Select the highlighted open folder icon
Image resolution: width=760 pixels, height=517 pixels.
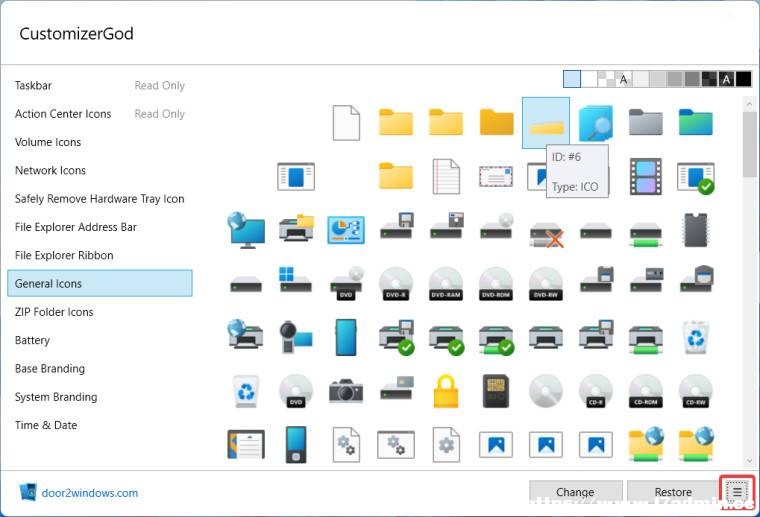point(546,123)
